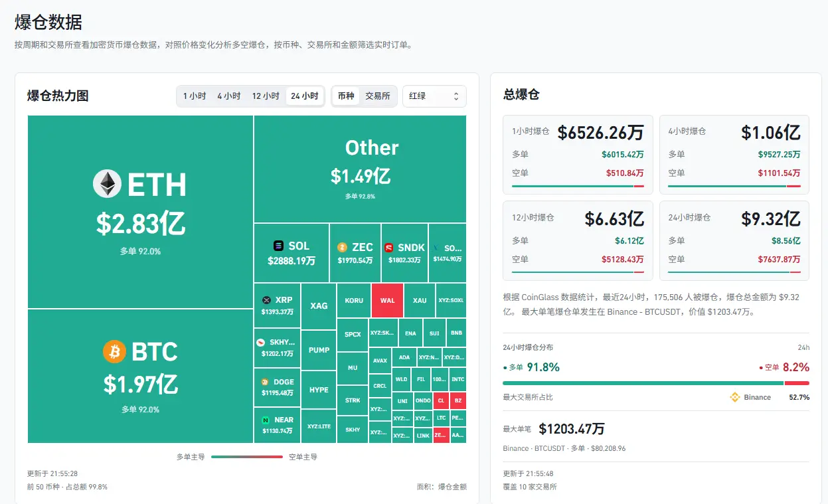Click the XYZ:LITE heatmap tile
Image resolution: width=828 pixels, height=504 pixels.
click(x=319, y=426)
